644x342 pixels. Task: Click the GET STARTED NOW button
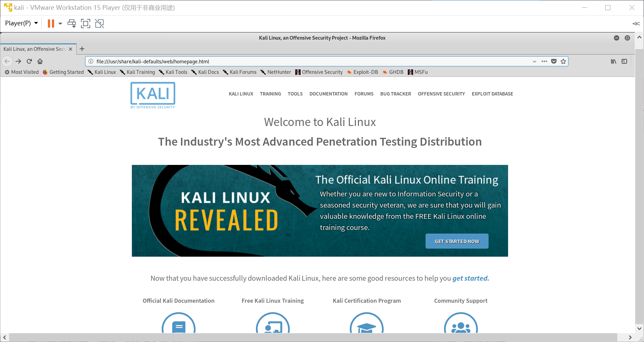pos(457,241)
